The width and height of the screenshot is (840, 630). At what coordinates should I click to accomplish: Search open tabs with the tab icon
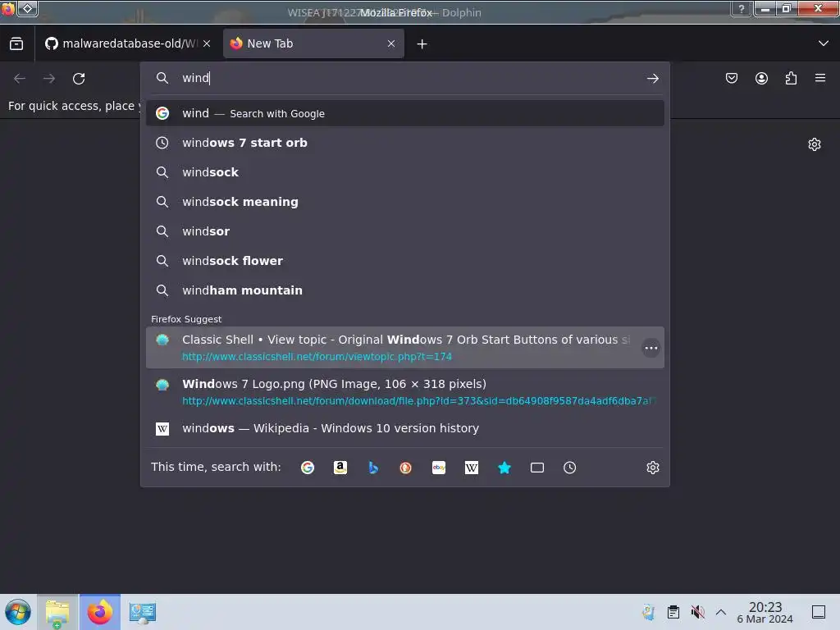point(536,468)
